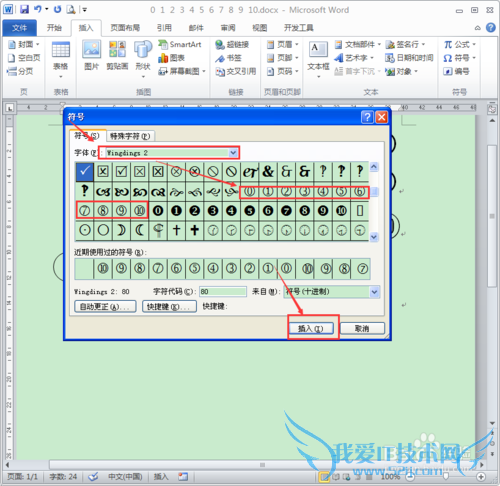The image size is (500, 486).
Task: Select the black circled 10 symbol in the grid
Action: pyautogui.click(x=341, y=211)
